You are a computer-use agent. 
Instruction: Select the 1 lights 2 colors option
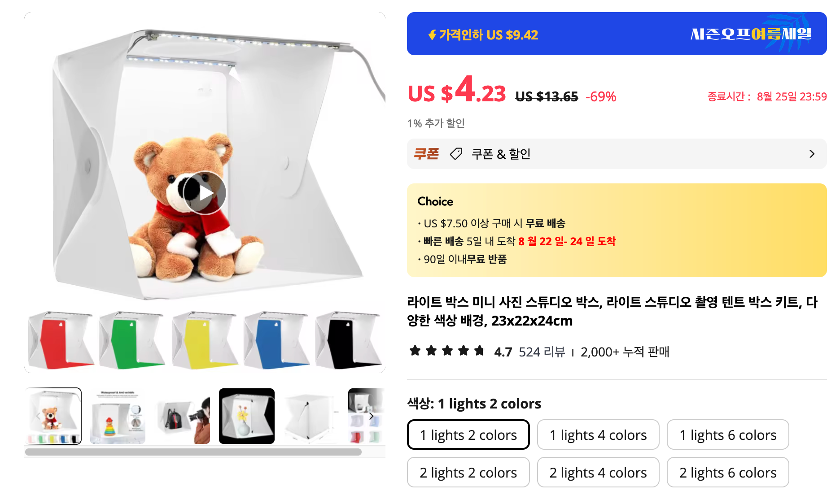(x=468, y=434)
